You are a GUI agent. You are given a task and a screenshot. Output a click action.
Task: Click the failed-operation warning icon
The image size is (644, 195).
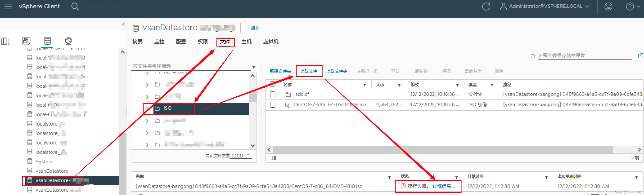click(x=403, y=186)
